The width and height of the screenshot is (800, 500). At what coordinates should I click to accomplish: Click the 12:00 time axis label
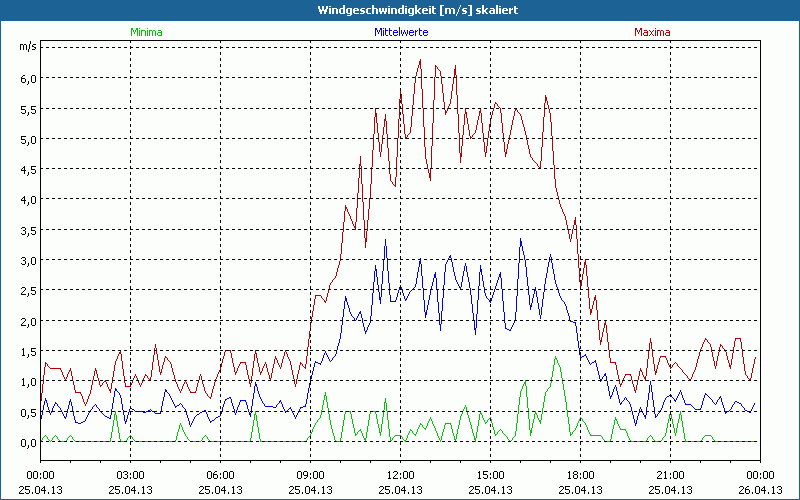pyautogui.click(x=401, y=476)
